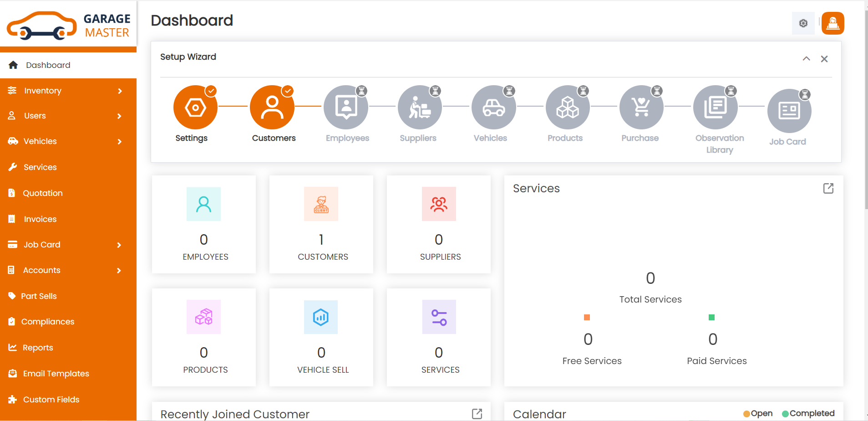
Task: Open the Suppliers wizard step icon
Action: pos(420,108)
